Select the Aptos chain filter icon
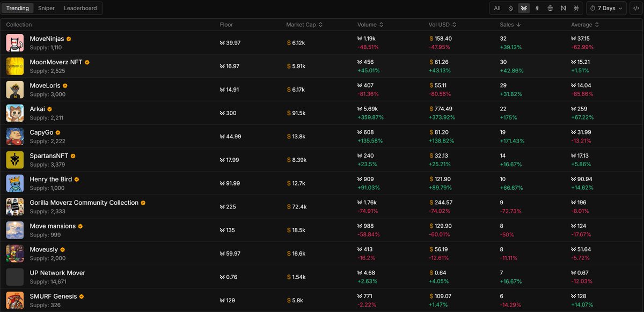 click(550, 8)
